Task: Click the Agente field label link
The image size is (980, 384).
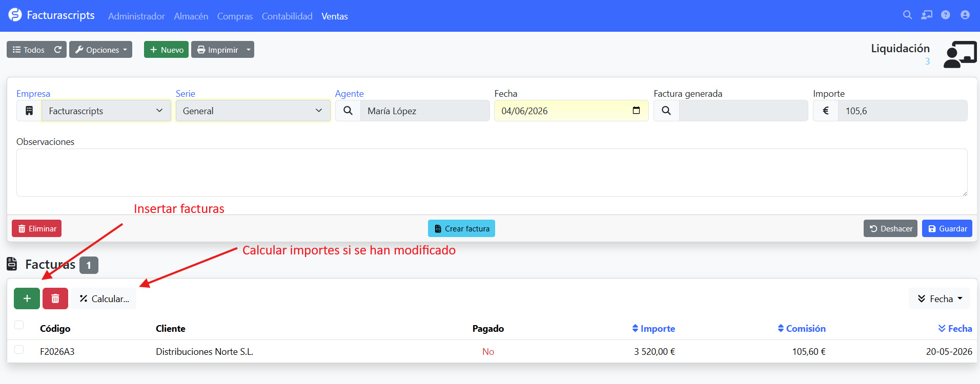Action: (350, 94)
